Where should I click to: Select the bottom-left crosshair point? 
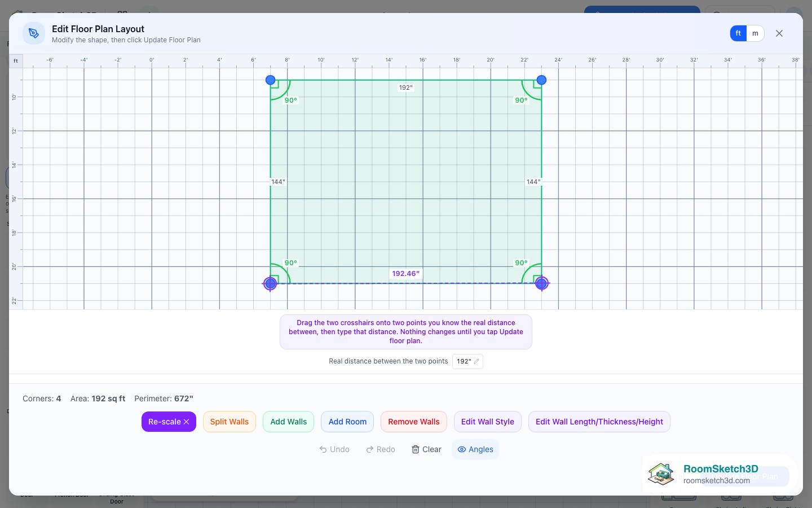coord(271,283)
